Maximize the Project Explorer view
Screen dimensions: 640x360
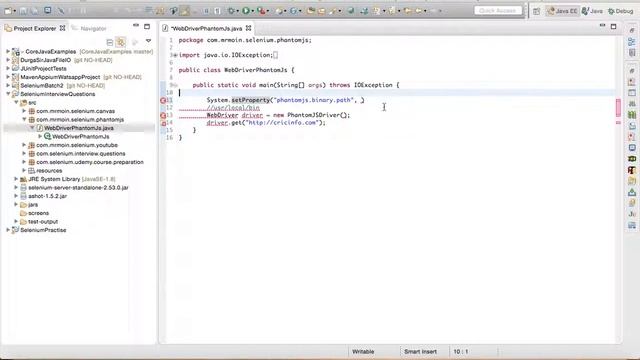pyautogui.click(x=147, y=27)
